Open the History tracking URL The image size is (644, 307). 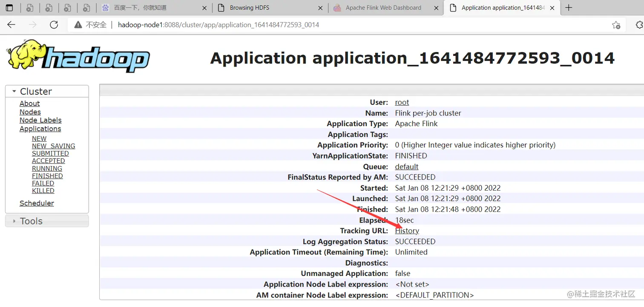coord(407,231)
